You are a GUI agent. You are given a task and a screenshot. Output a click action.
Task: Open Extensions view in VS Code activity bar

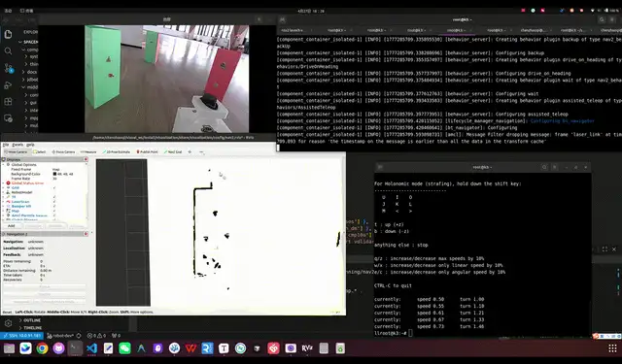[8, 101]
